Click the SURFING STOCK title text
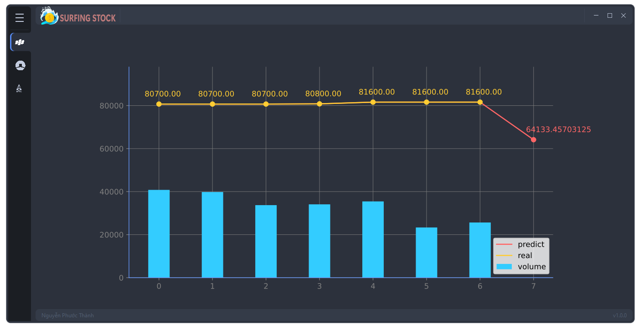 pyautogui.click(x=87, y=17)
